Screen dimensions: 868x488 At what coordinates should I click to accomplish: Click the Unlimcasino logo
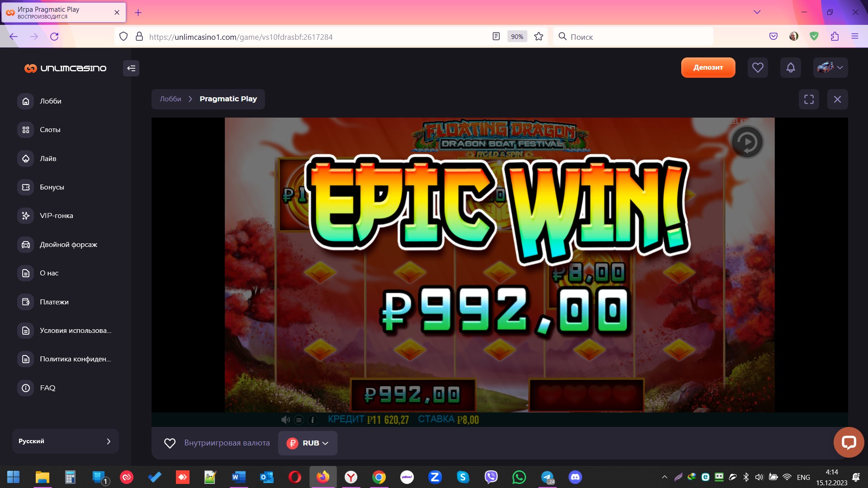tap(66, 68)
